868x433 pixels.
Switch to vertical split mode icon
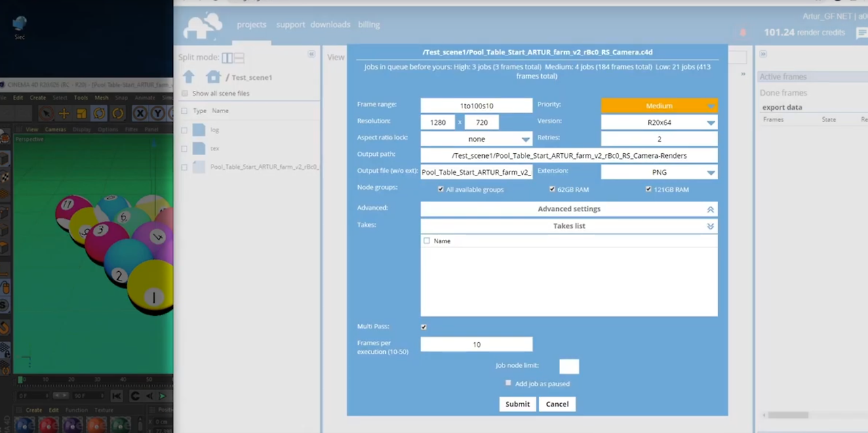227,58
